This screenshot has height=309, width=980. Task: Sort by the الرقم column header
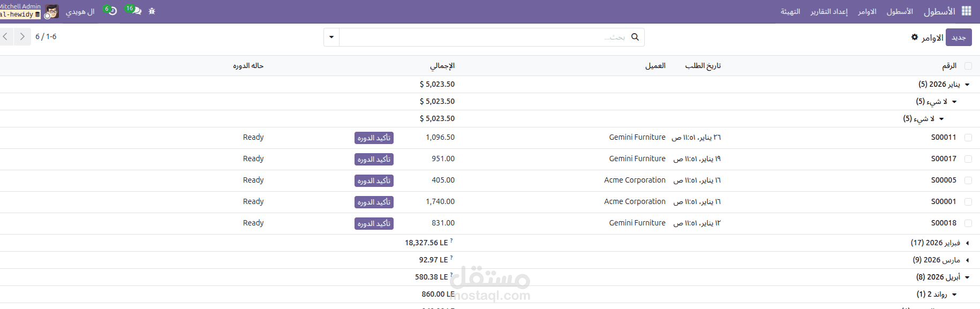[949, 65]
